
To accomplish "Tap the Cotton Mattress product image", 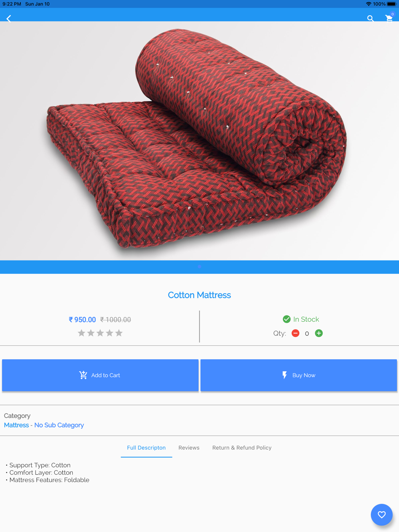I will (x=199, y=141).
